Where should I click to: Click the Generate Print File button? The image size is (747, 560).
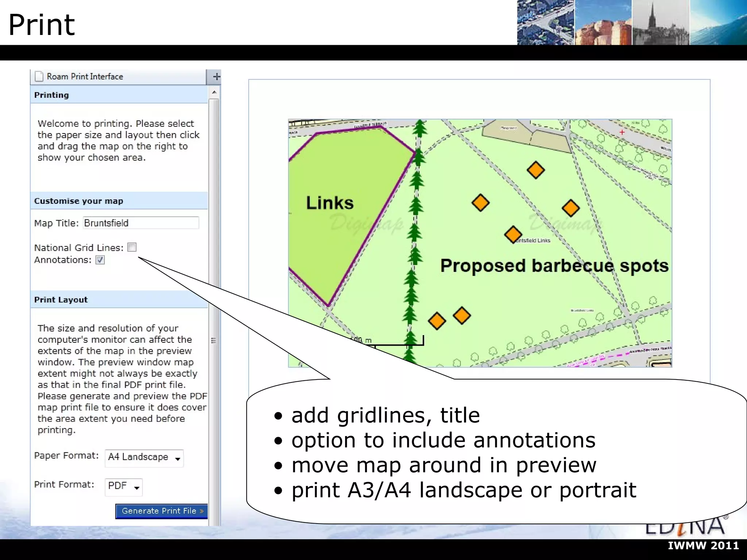point(162,511)
